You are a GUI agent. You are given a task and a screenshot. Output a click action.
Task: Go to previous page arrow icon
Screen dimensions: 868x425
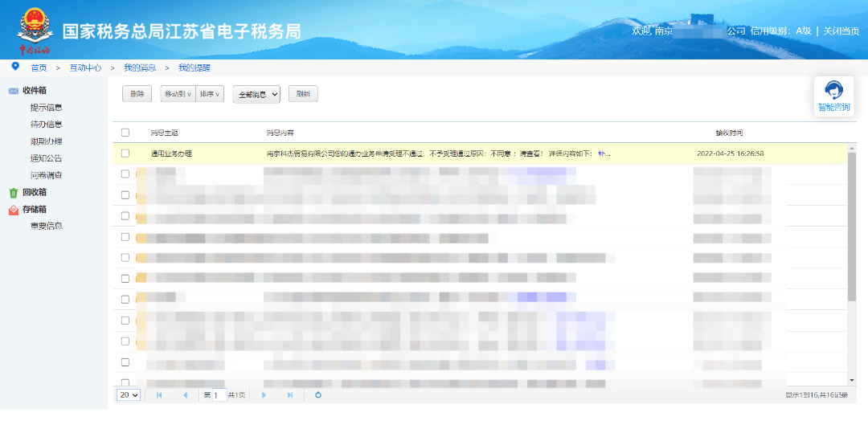pyautogui.click(x=186, y=395)
